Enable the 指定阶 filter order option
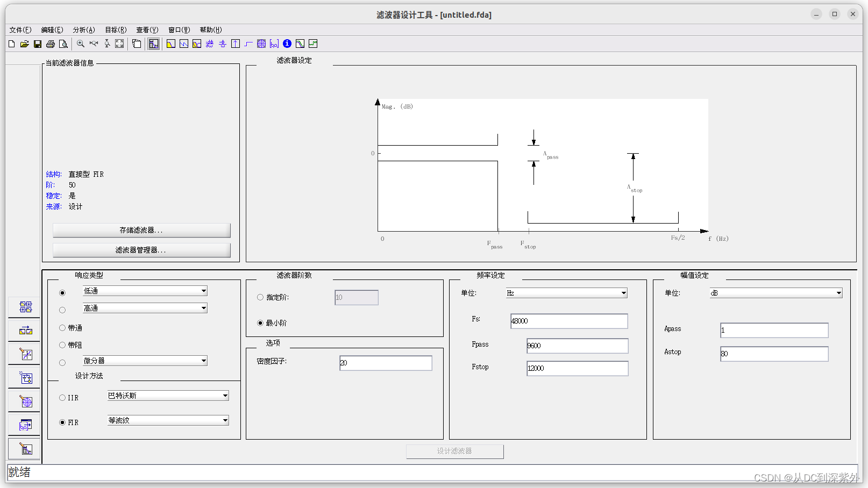The image size is (868, 488). pyautogui.click(x=260, y=297)
